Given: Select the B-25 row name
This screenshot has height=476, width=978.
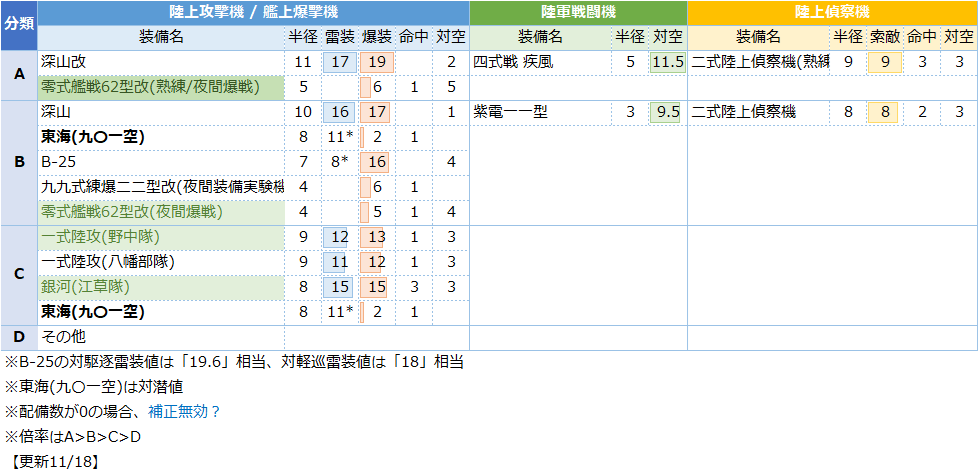Looking at the screenshot, I should (x=161, y=161).
